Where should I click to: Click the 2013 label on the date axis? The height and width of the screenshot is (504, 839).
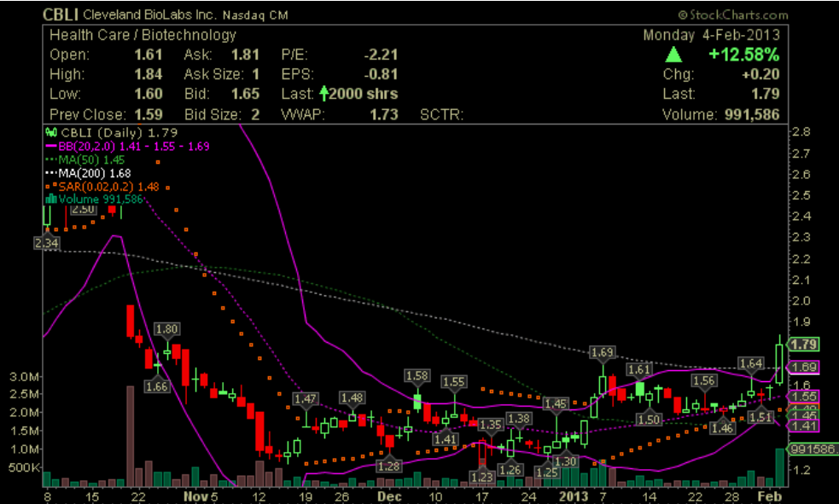coord(574,496)
